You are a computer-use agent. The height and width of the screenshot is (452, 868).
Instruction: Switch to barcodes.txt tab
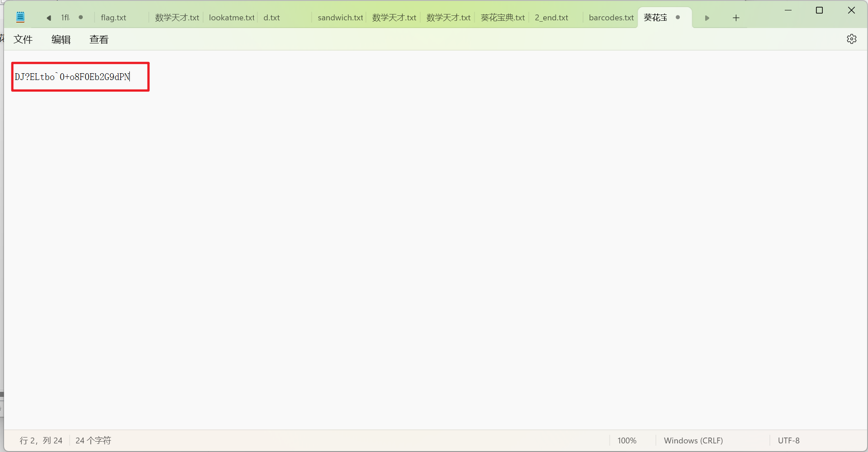611,18
